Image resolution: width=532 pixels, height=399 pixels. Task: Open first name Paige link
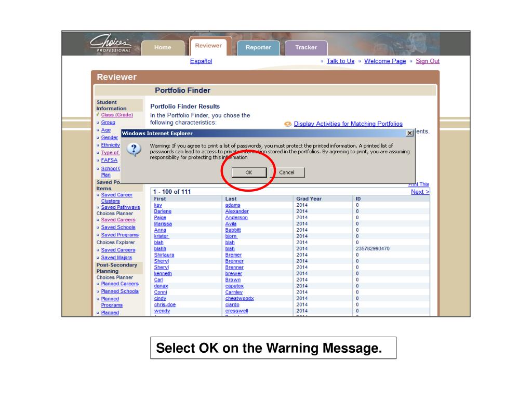tap(160, 218)
